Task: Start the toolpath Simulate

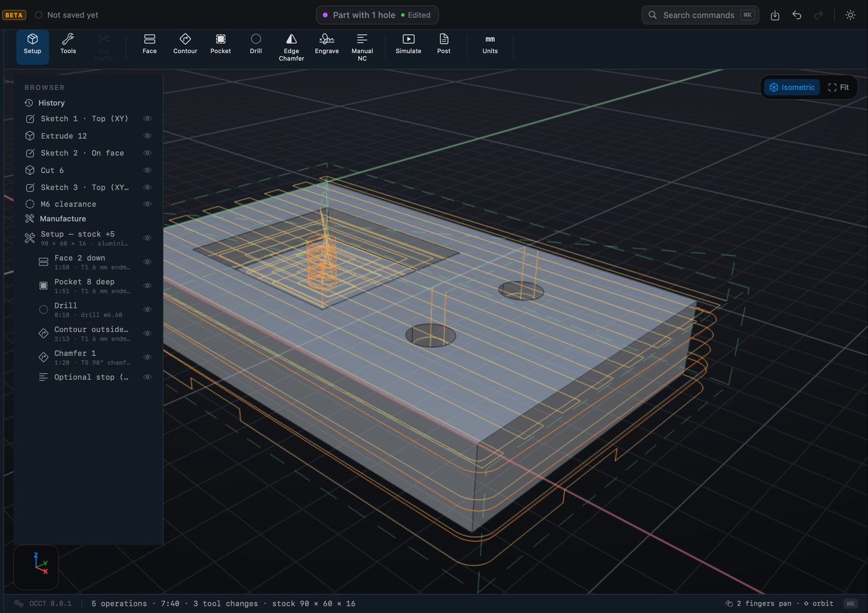Action: click(409, 44)
